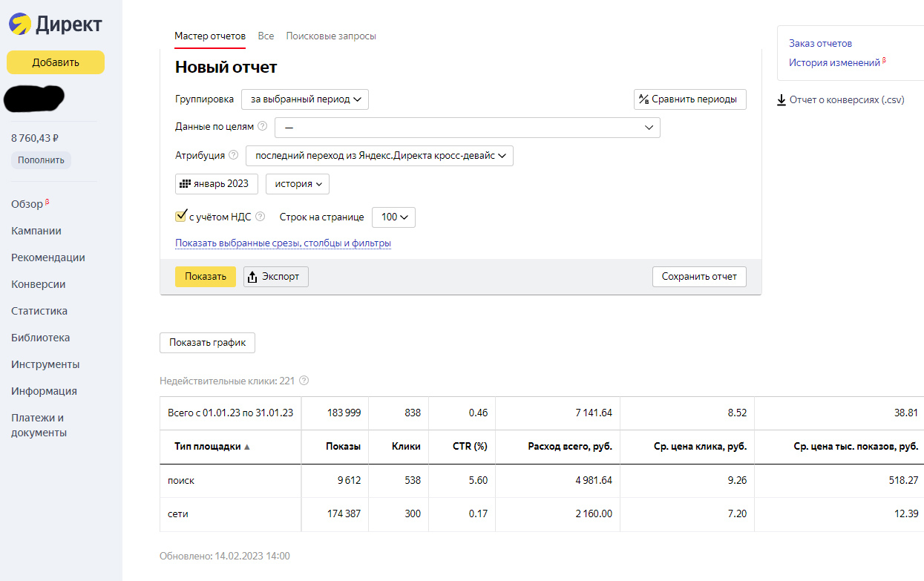Open История изменений link
Image resolution: width=924 pixels, height=581 pixels.
point(834,63)
